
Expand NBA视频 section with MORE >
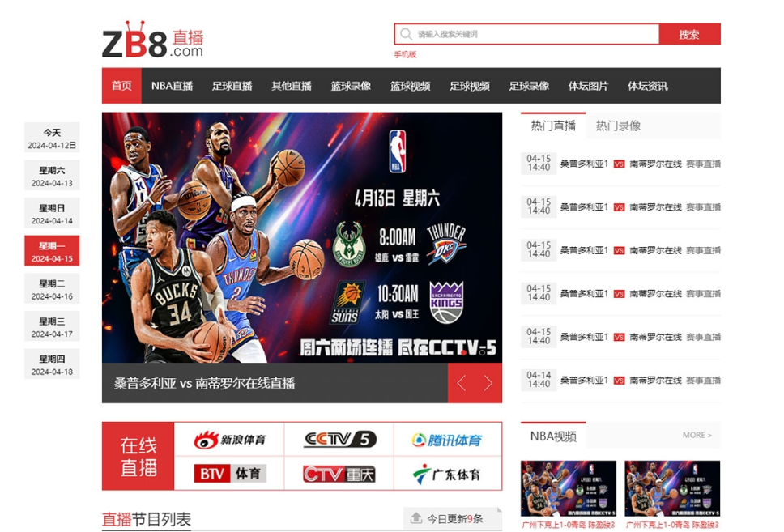(697, 436)
